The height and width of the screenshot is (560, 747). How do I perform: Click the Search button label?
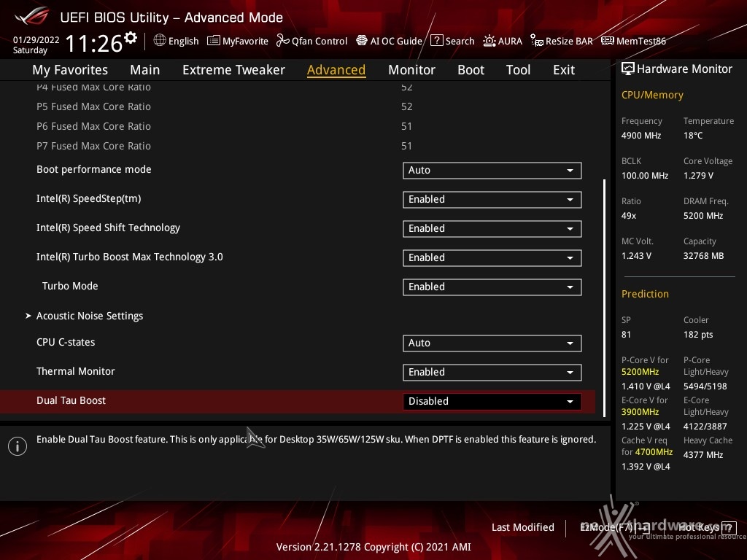[x=460, y=41]
